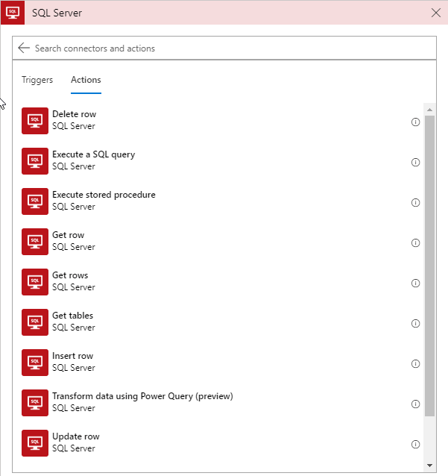Screen dimensions: 448x476
Task: Click the Transform data using Power Query icon
Action: tap(35, 403)
